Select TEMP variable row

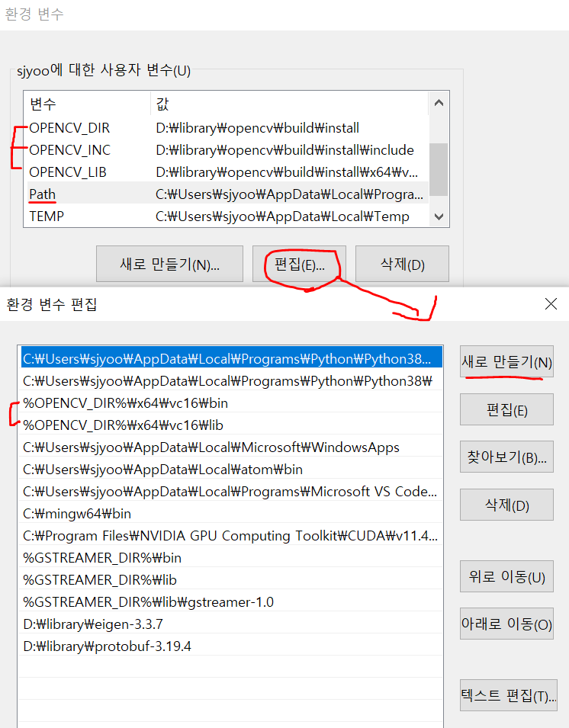point(226,216)
